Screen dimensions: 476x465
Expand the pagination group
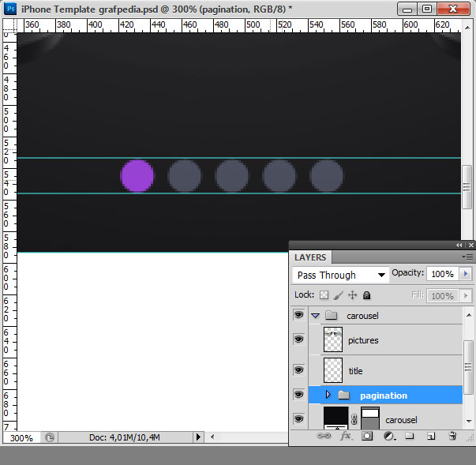pos(328,394)
